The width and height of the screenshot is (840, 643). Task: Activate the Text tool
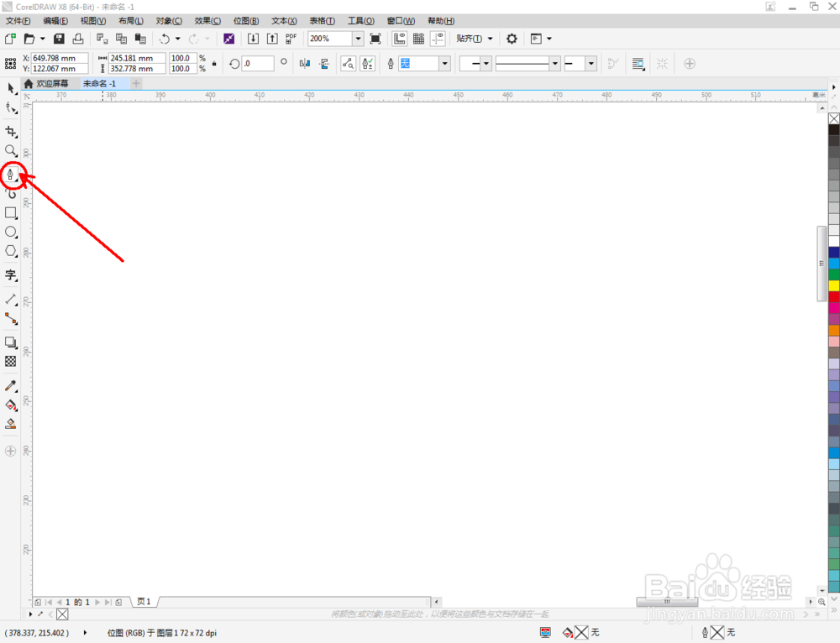(11, 275)
